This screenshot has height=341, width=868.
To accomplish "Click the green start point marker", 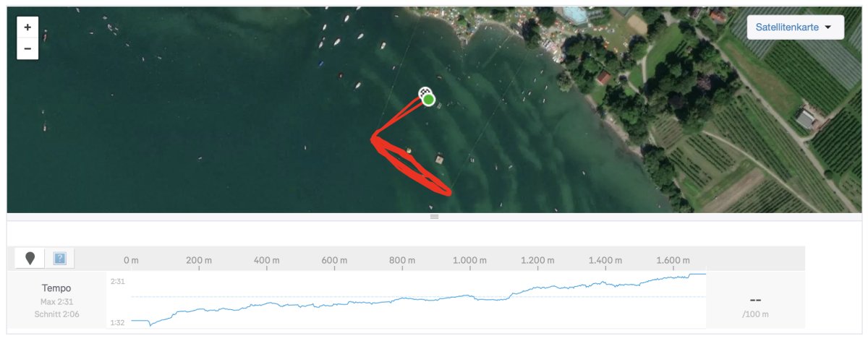I will pyautogui.click(x=429, y=100).
